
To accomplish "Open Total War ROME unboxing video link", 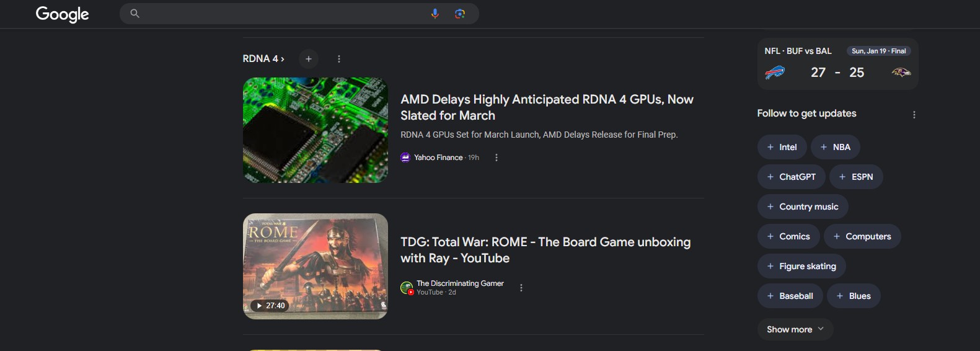I will coord(545,250).
